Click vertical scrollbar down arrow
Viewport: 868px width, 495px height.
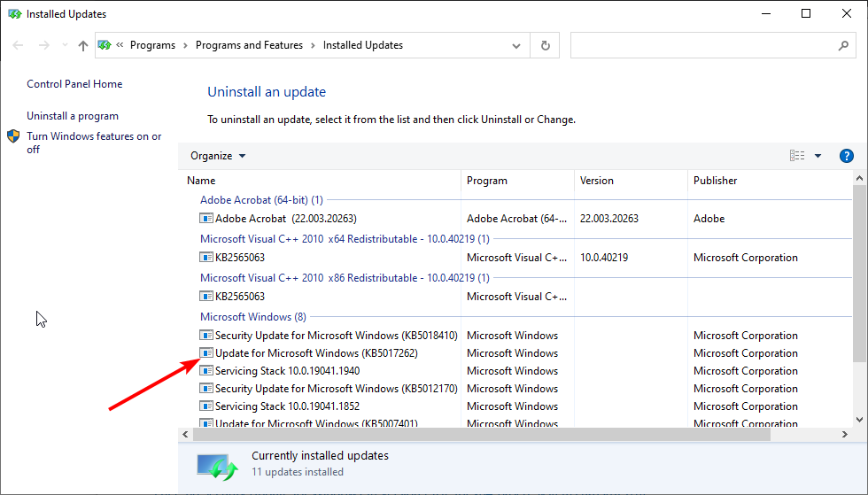tap(859, 420)
